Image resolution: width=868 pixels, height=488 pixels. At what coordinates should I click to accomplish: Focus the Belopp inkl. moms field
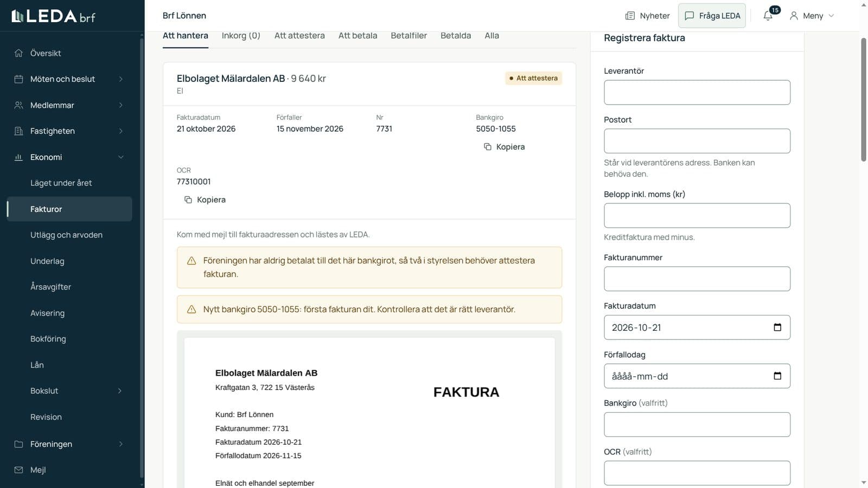pyautogui.click(x=697, y=216)
